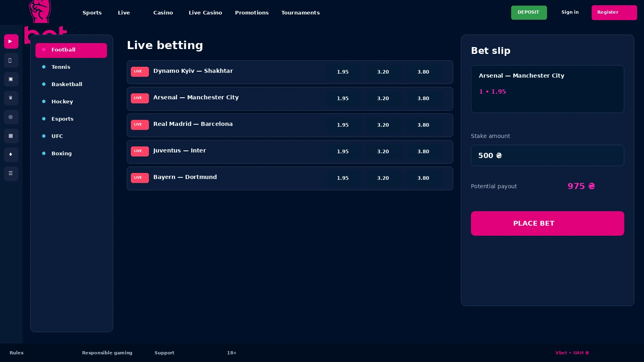Open Esports category
Viewport: 644px width, 362px height.
(71, 119)
